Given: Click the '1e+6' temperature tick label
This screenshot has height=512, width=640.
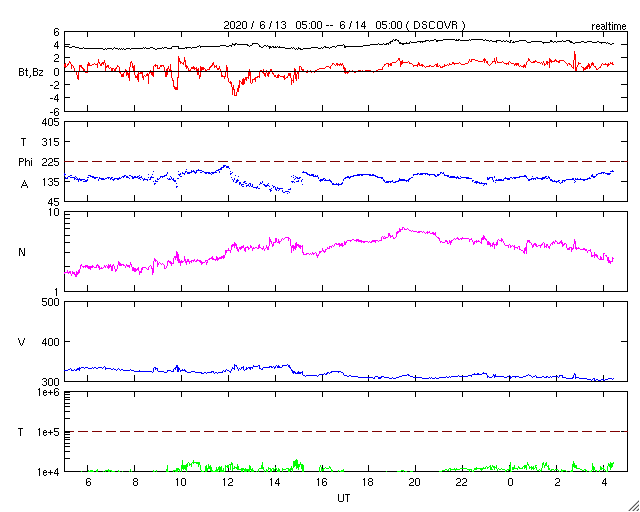Looking at the screenshot, I should tap(49, 392).
